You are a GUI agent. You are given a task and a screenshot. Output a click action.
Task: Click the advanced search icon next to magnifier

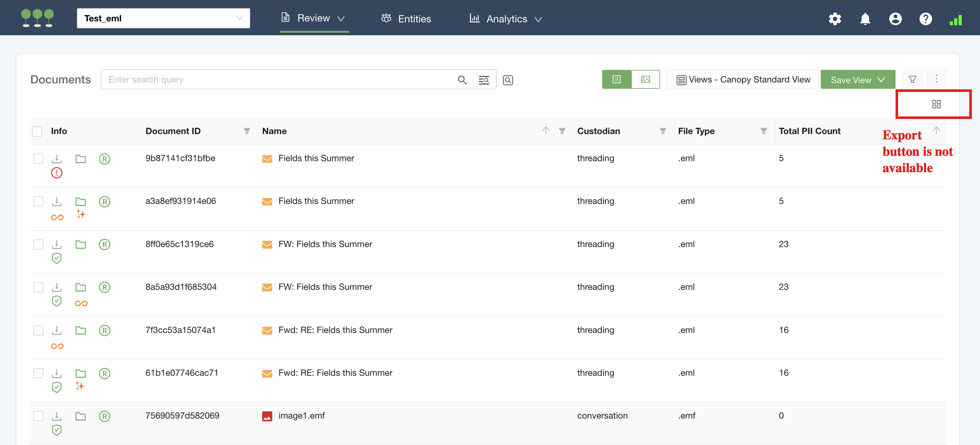(483, 80)
